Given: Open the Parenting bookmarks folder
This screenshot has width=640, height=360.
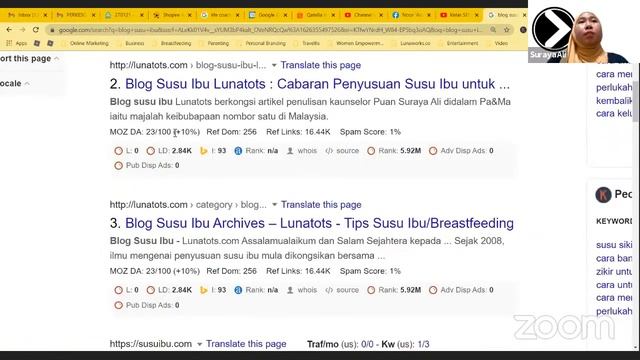Looking at the screenshot, I should pos(214,43).
